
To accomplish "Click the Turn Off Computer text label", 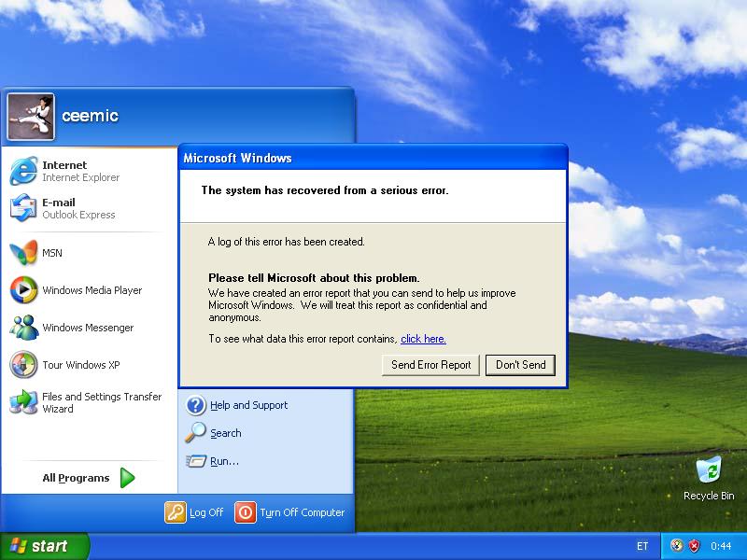I will tap(302, 512).
